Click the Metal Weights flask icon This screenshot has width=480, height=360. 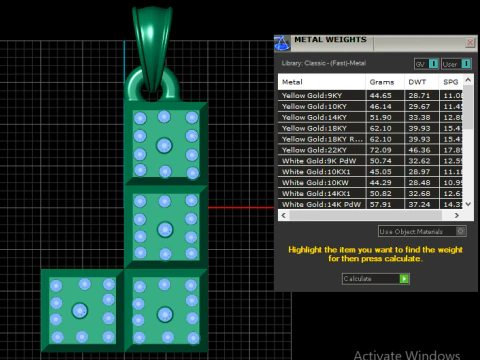coord(282,43)
